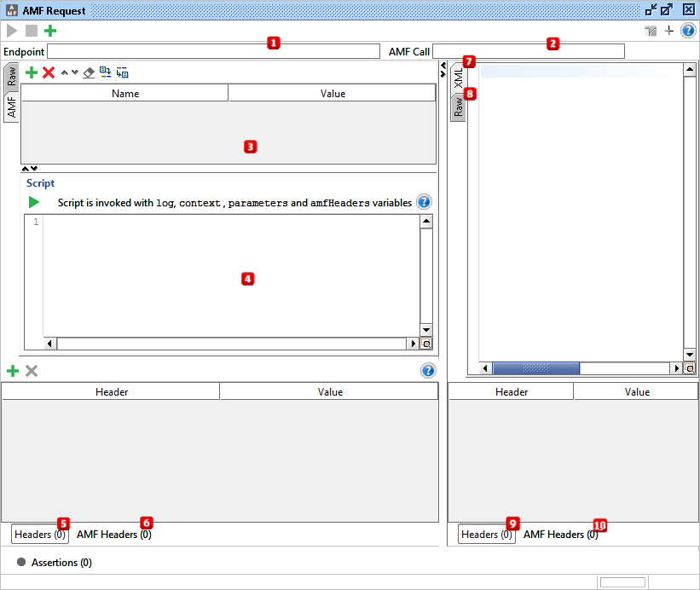
Task: Click the AMF Call input field
Action: (x=529, y=51)
